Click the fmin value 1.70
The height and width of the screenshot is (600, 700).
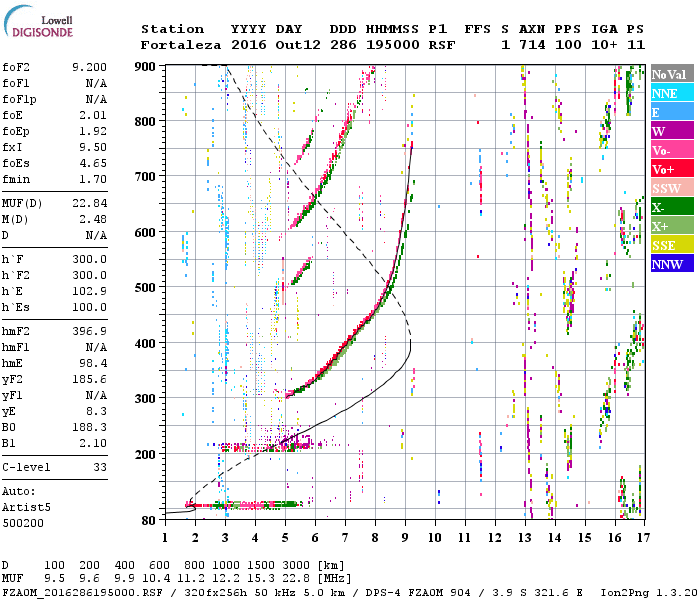click(x=93, y=179)
